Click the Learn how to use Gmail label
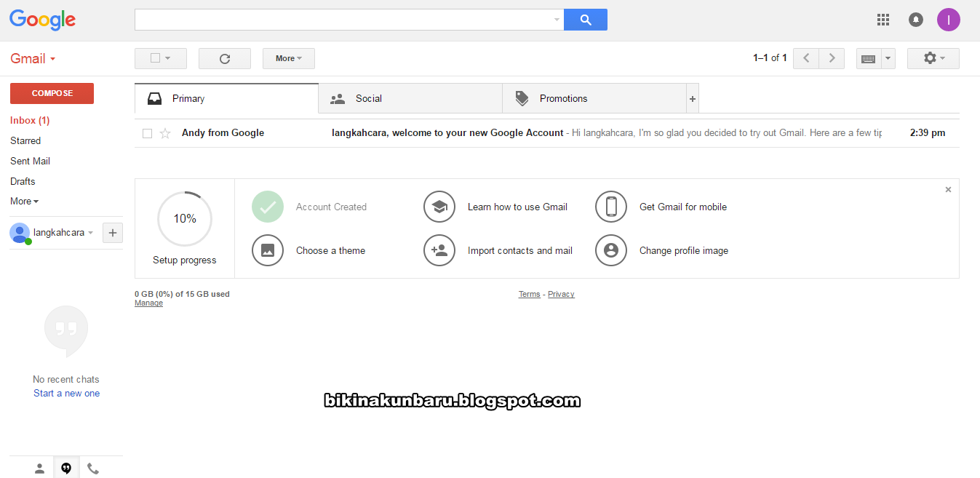Viewport: 980px width, 478px height. (517, 207)
